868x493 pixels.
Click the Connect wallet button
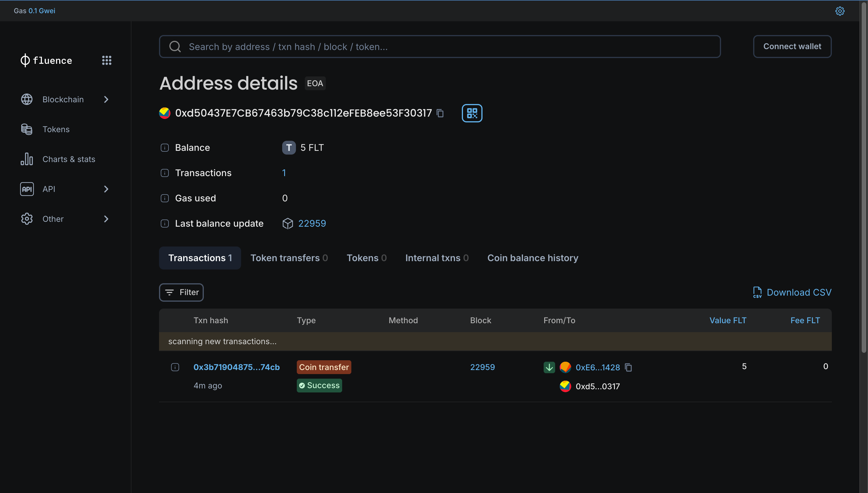coord(792,46)
